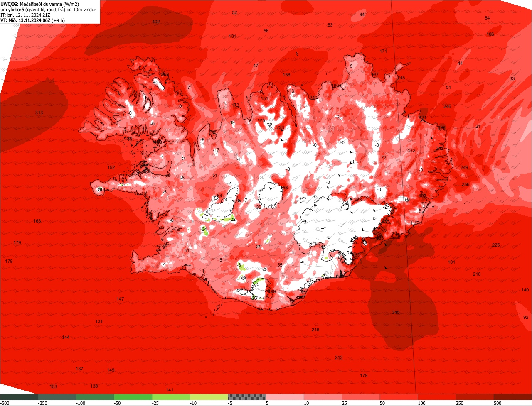532x406 pixels.
Task: Click the map value '152' over the sea
Action: (111, 168)
